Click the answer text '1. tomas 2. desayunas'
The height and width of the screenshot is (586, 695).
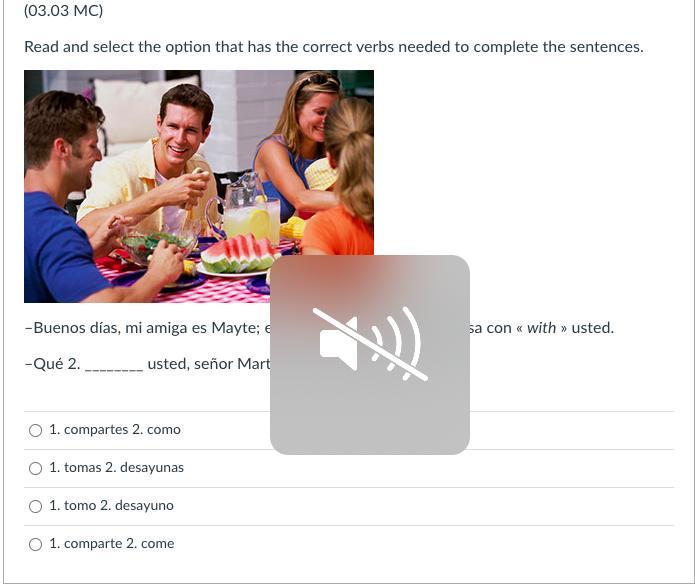coord(116,468)
